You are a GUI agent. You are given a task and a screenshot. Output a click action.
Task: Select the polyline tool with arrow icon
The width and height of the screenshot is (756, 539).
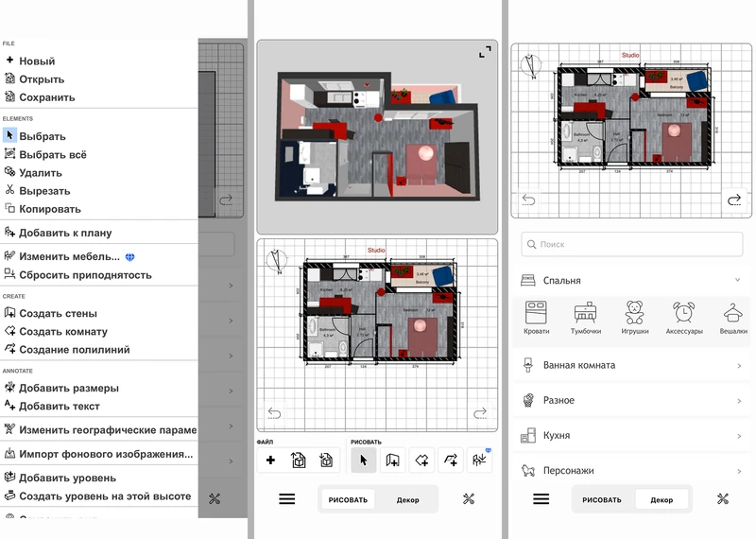click(451, 461)
